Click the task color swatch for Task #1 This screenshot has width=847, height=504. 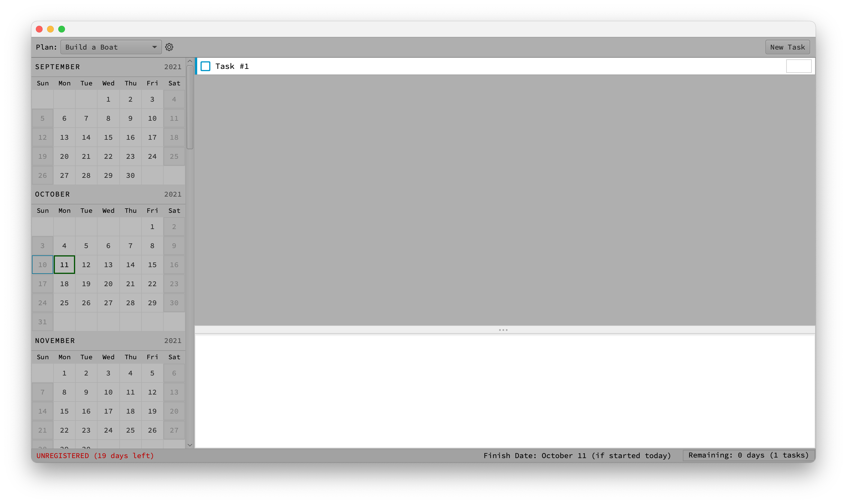click(x=799, y=66)
